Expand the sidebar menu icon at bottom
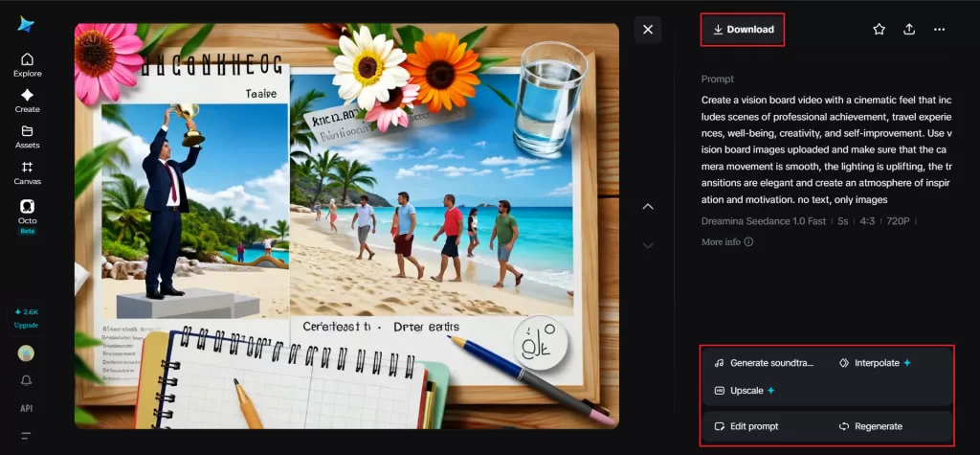Viewport: 980px width, 455px height. click(x=26, y=436)
